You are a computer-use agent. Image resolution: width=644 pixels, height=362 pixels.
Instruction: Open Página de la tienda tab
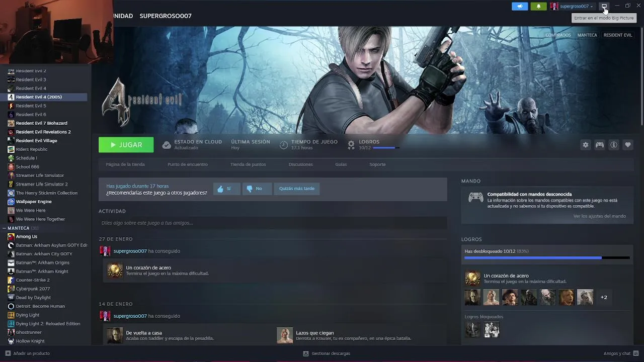pos(125,164)
